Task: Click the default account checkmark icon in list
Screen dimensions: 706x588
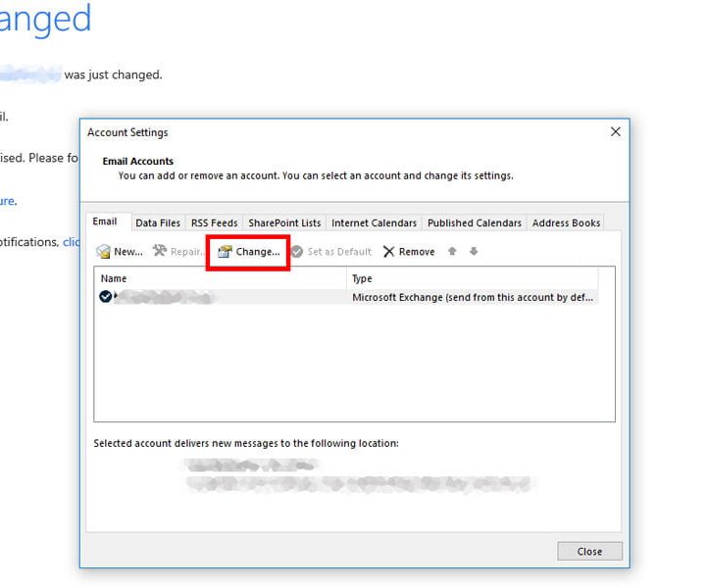Action: click(x=105, y=297)
